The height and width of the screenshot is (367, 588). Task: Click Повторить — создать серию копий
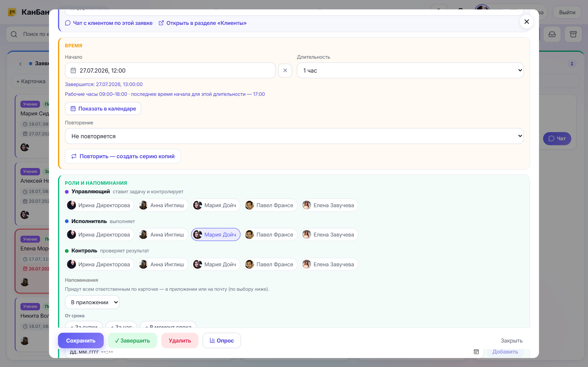123,156
